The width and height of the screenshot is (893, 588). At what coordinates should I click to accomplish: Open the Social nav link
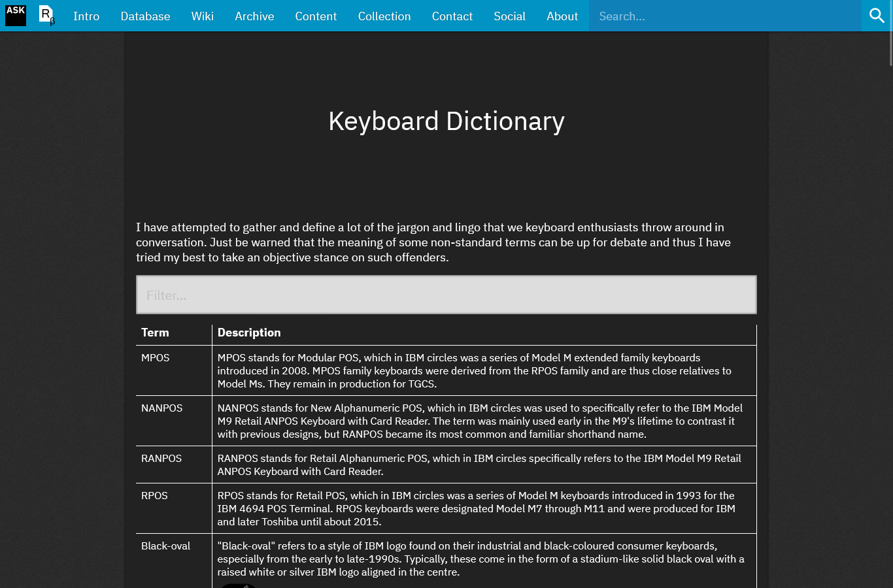pos(509,16)
